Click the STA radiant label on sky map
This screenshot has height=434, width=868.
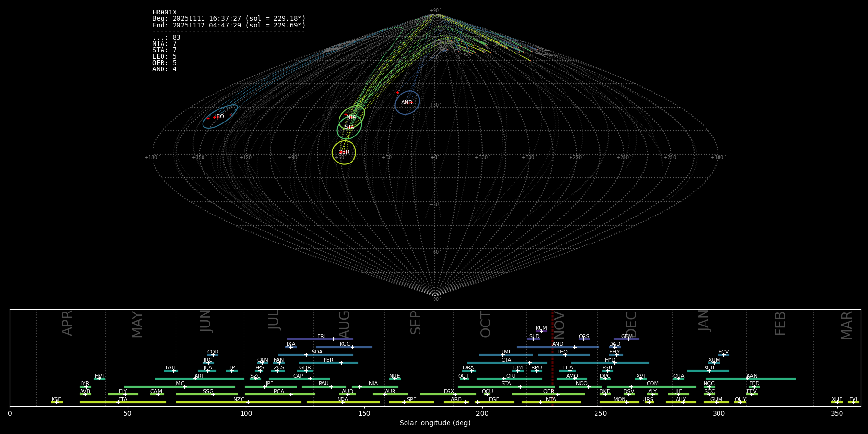tap(349, 127)
